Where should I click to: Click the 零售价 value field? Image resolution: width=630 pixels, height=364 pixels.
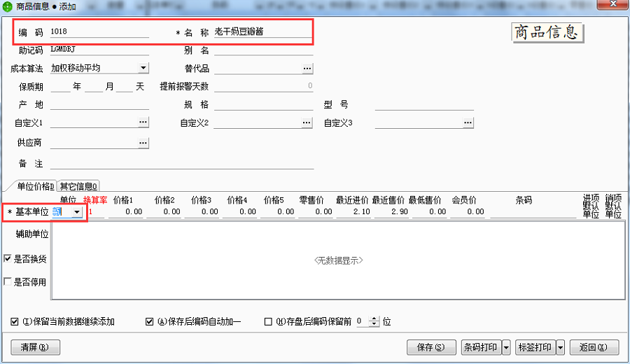pos(316,211)
